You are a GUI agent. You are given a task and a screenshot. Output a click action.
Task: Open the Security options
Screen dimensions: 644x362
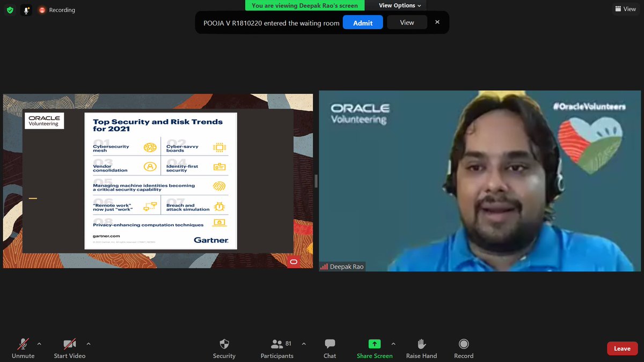[x=224, y=348]
